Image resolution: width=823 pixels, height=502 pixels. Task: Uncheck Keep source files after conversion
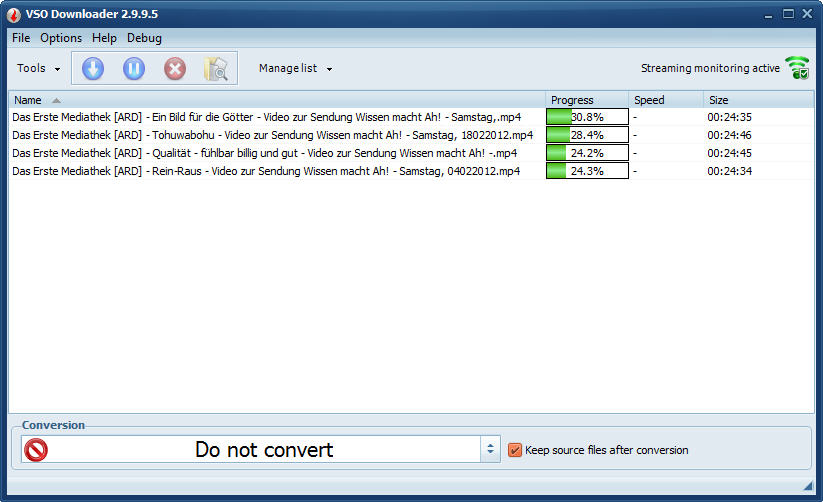click(x=514, y=450)
